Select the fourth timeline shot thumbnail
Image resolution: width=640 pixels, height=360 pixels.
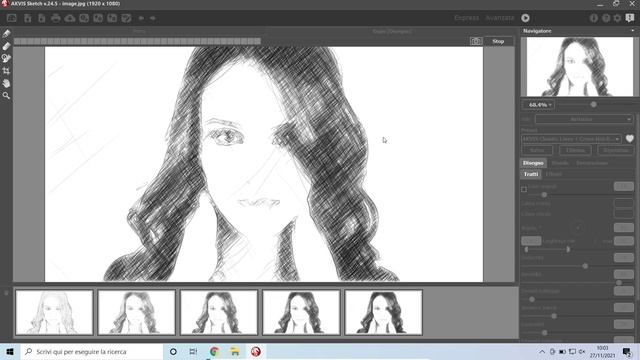301,312
